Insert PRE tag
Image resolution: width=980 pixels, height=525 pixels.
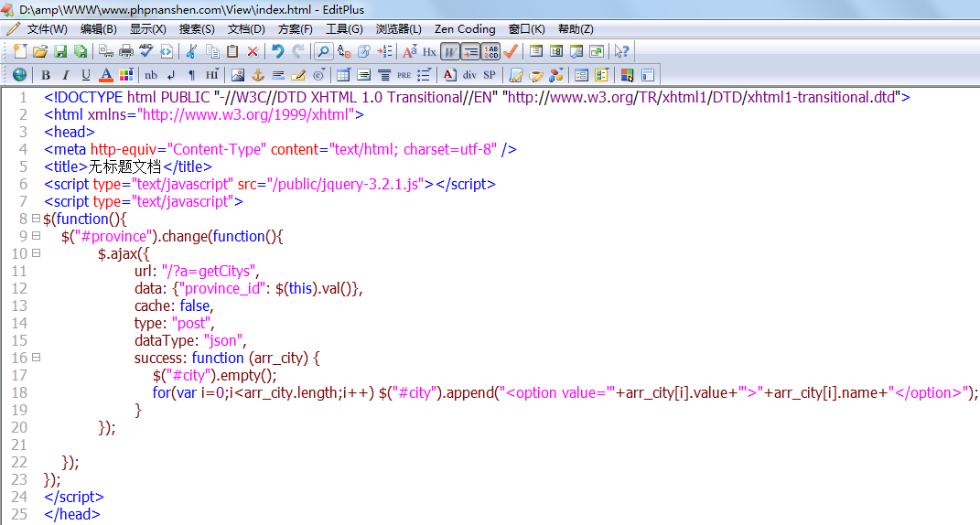(x=404, y=75)
